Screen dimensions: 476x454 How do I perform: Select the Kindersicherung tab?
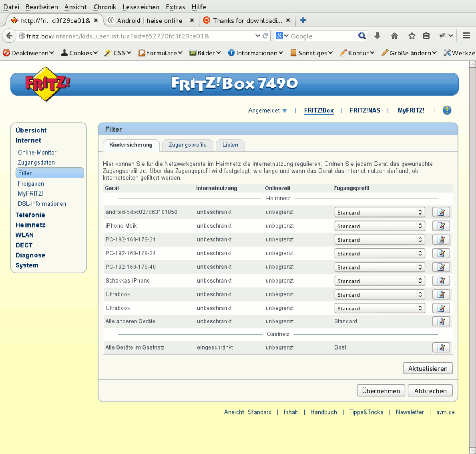131,145
